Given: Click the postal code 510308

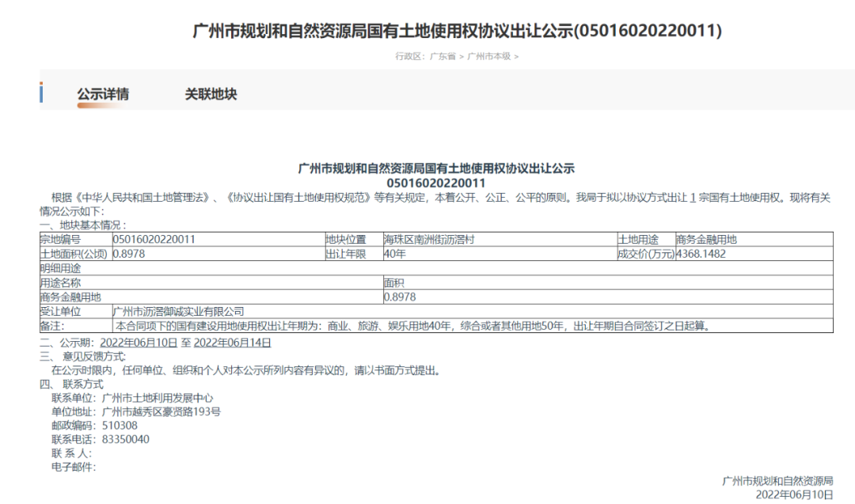Looking at the screenshot, I should (120, 426).
